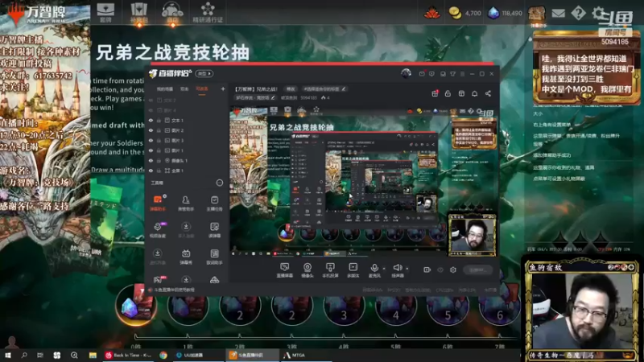This screenshot has height=362, width=644.
Task: Add new scene with plus button
Action: (223, 88)
